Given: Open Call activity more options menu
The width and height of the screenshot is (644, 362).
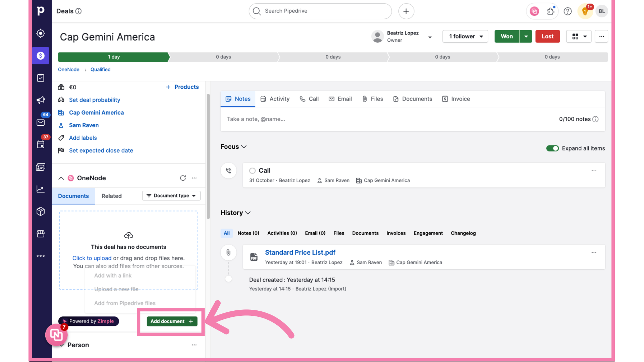Looking at the screenshot, I should 594,171.
